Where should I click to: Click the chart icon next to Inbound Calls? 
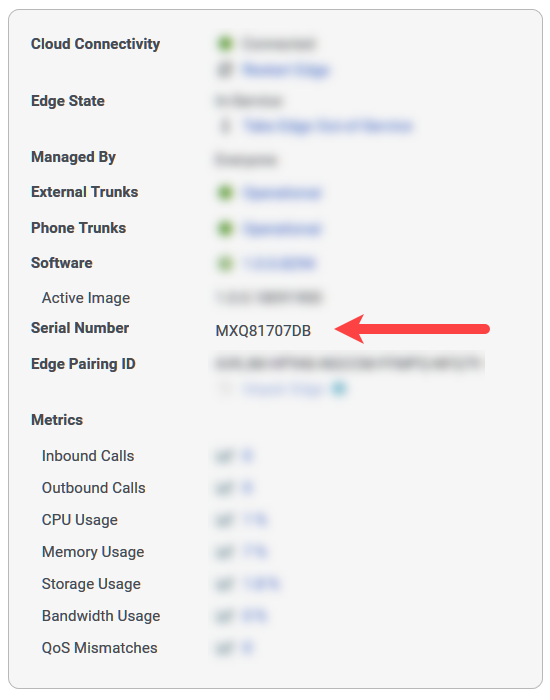coord(224,456)
